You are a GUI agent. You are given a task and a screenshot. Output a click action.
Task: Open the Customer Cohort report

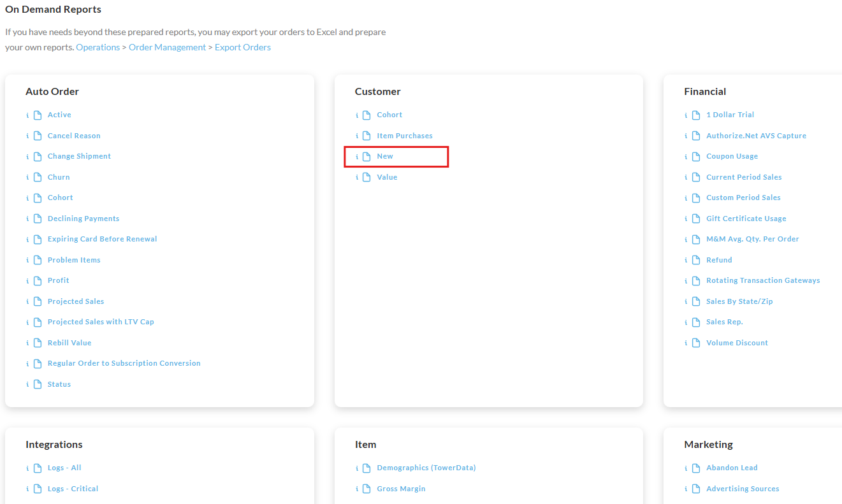click(x=389, y=115)
